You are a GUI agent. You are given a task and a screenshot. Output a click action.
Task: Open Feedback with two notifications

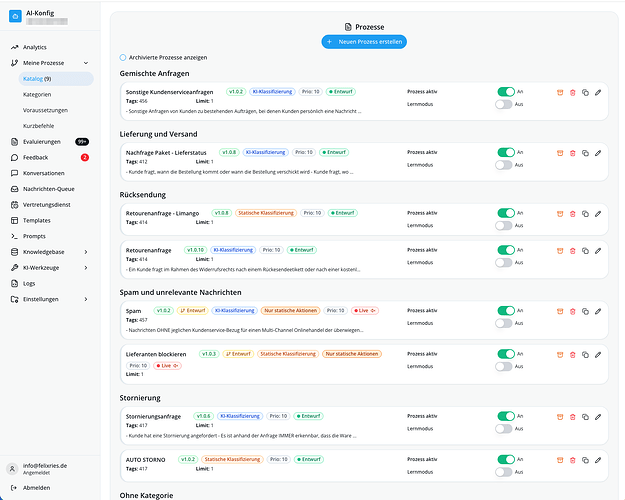point(50,157)
